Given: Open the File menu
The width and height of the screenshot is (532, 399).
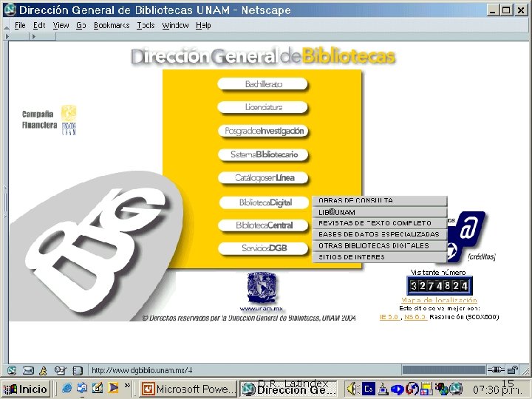Looking at the screenshot, I should pos(20,25).
